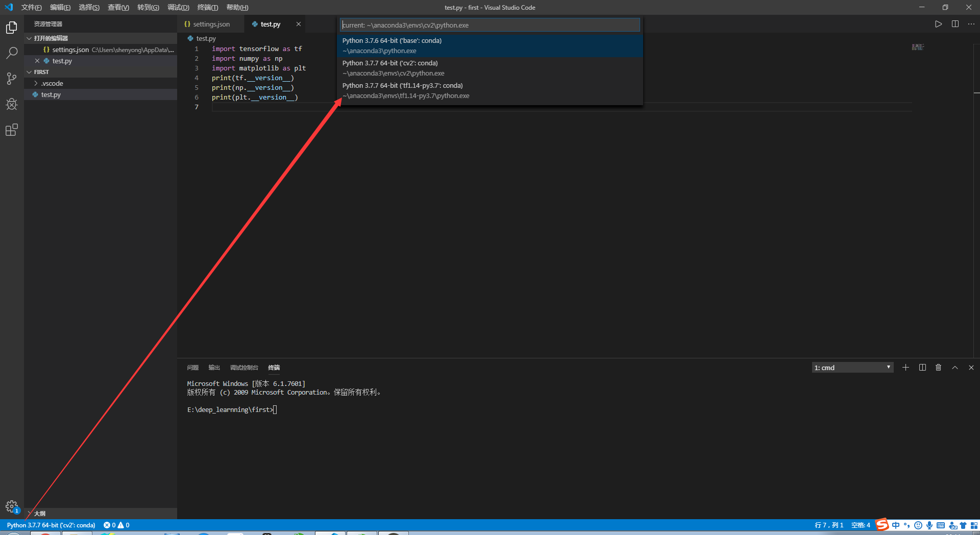The width and height of the screenshot is (980, 535).
Task: Maximize the panel with the chevron toggle
Action: [954, 367]
